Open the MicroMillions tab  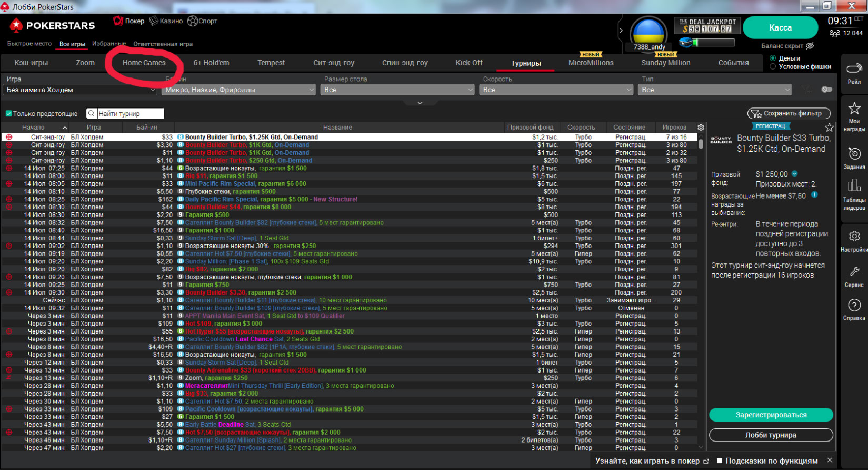[x=591, y=63]
